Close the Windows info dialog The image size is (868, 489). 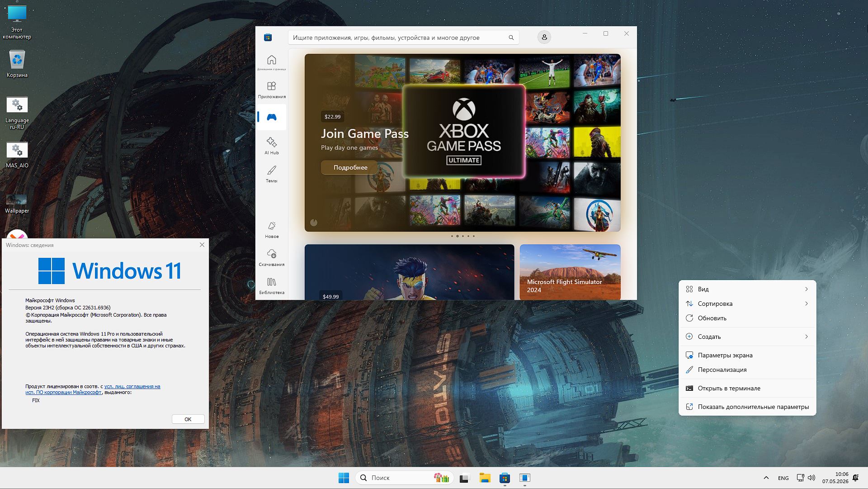pyautogui.click(x=202, y=245)
